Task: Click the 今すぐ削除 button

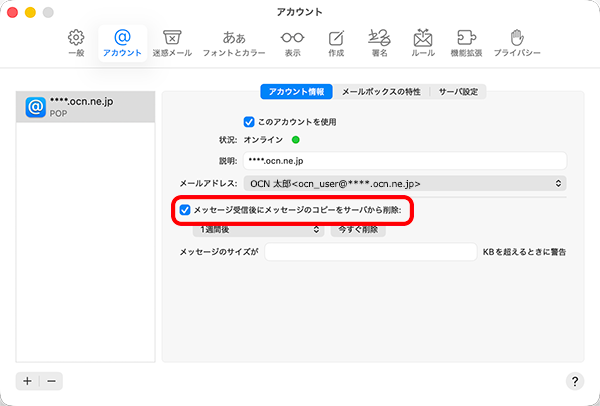Action: click(358, 230)
